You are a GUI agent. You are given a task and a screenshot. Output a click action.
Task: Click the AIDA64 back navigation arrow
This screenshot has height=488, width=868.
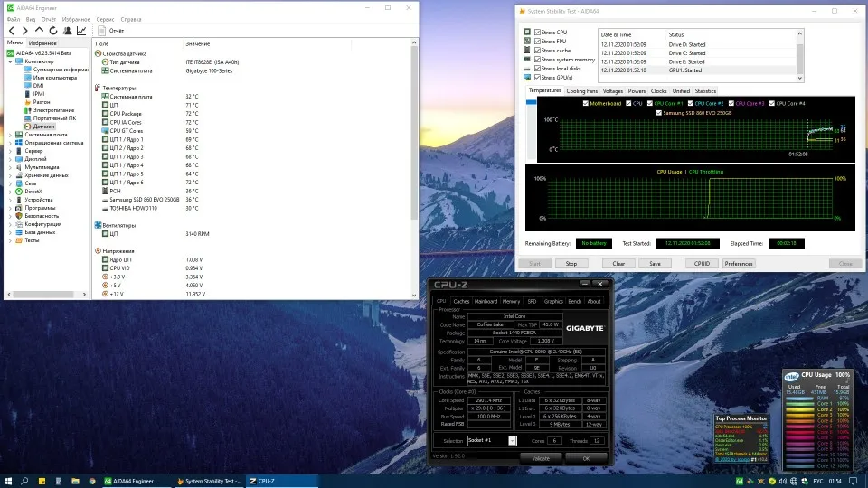click(x=11, y=31)
